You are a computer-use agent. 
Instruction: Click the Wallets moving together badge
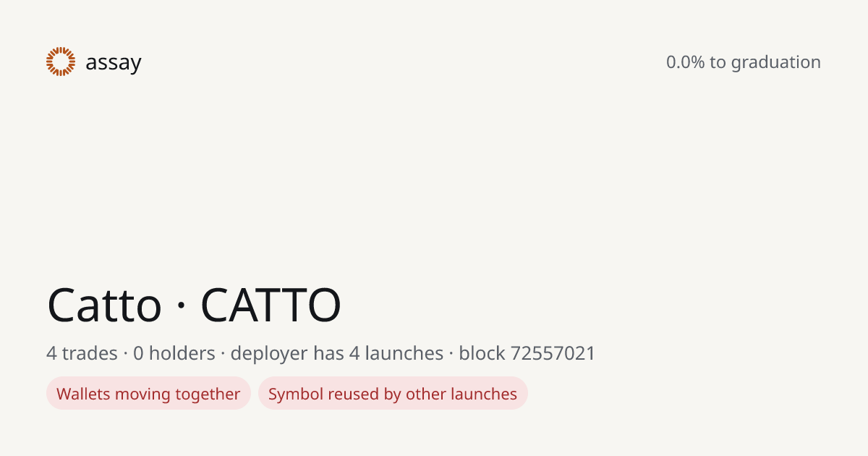point(148,394)
